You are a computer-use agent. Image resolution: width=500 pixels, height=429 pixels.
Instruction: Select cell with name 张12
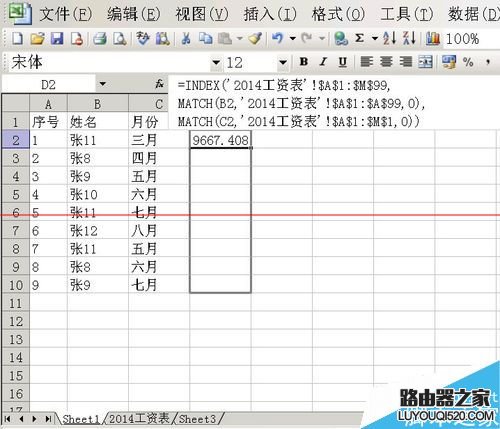click(98, 231)
